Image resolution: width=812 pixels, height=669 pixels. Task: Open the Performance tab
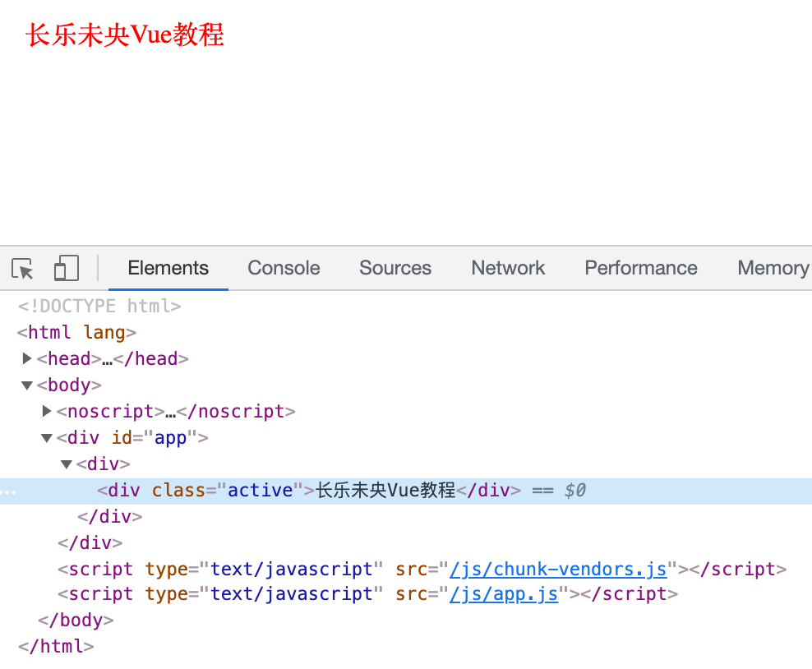[641, 268]
